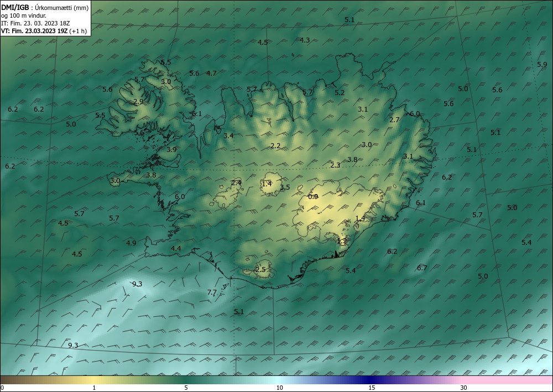
Task: Click the 4.7 value on the map
Action: tap(211, 74)
